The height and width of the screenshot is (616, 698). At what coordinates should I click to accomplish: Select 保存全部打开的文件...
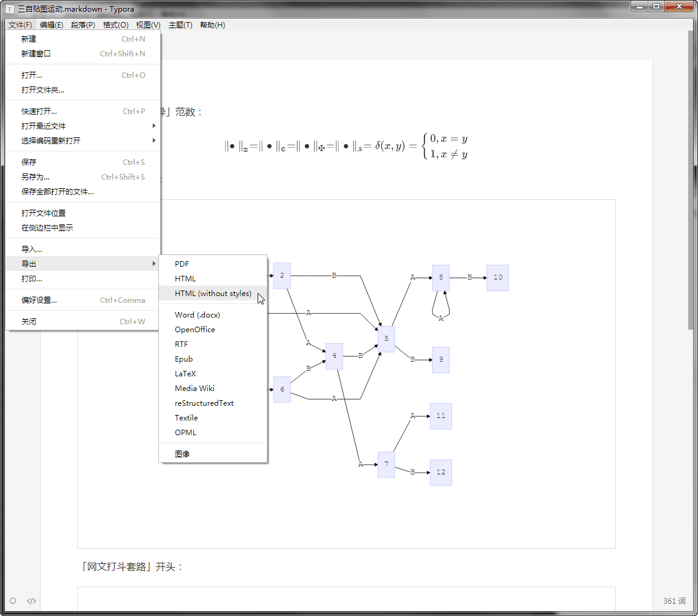click(x=83, y=192)
